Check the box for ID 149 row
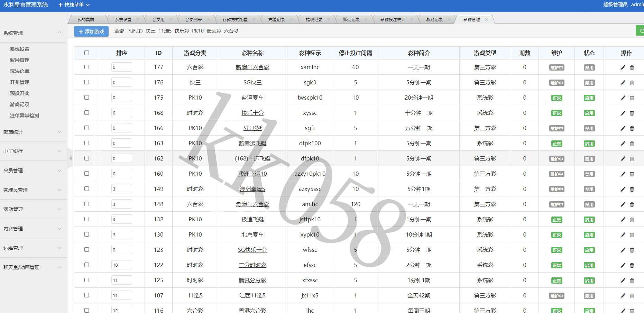This screenshot has height=313, width=644. coord(86,189)
